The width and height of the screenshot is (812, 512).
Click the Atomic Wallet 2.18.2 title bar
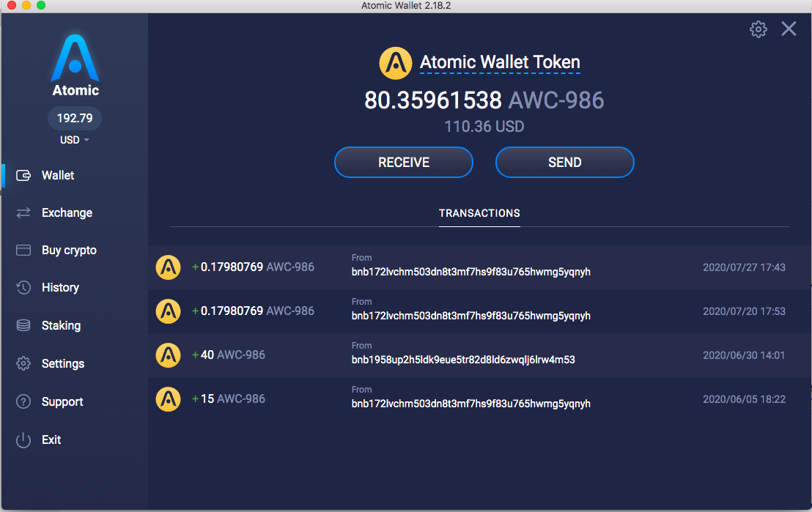[x=406, y=6]
